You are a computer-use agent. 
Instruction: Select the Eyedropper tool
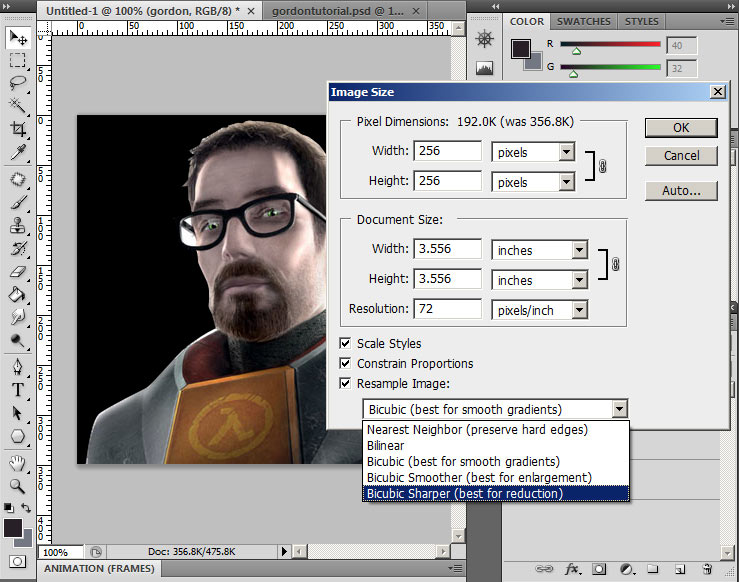point(18,152)
